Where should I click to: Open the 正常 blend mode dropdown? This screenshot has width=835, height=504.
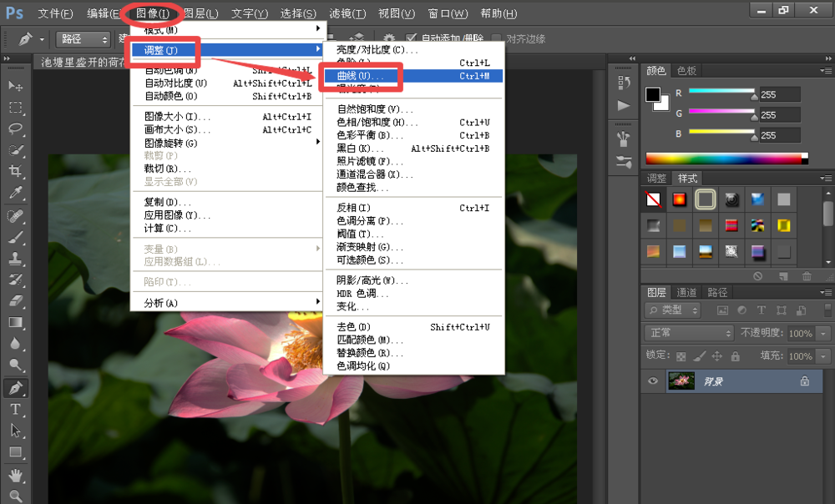(x=689, y=333)
